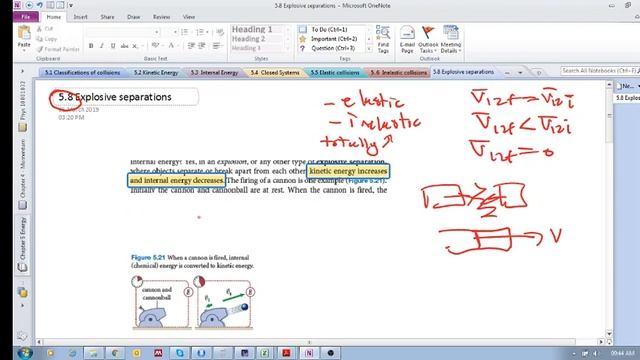The image size is (640, 360).
Task: Copy the selection with Copy
Action: [x=47, y=39]
